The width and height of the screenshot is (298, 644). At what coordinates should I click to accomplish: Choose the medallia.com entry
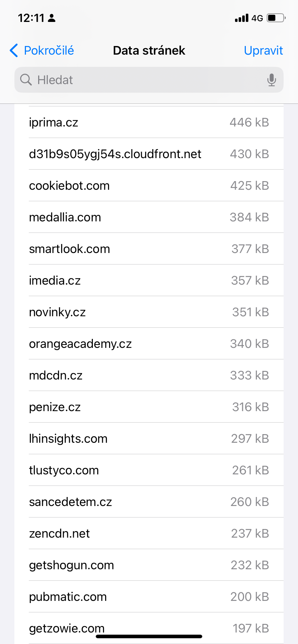pos(149,217)
